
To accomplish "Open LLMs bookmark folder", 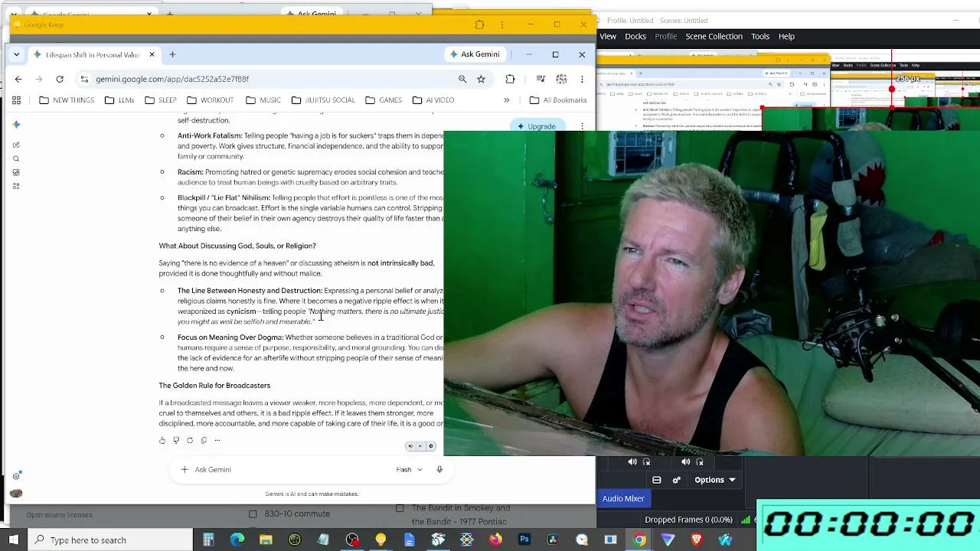I will coord(119,100).
